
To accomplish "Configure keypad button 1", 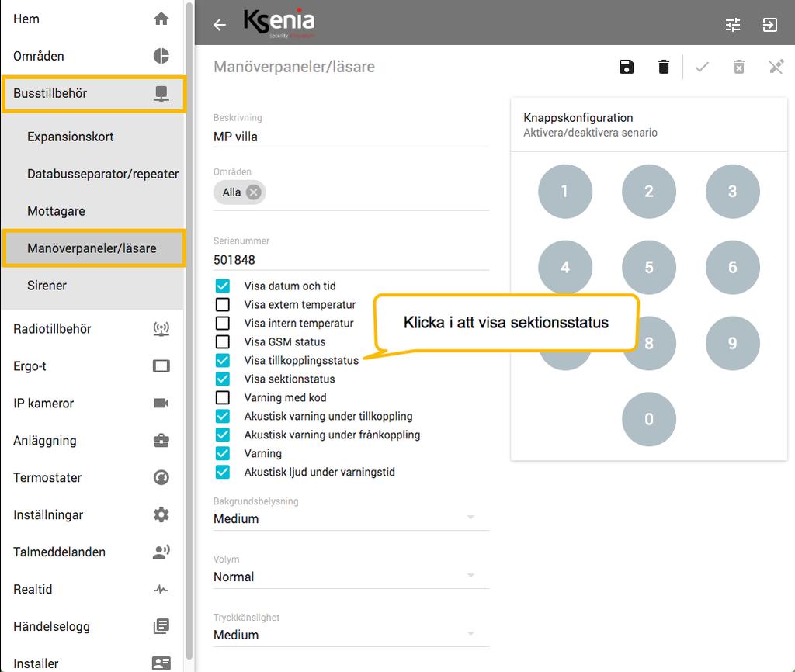I will [565, 191].
